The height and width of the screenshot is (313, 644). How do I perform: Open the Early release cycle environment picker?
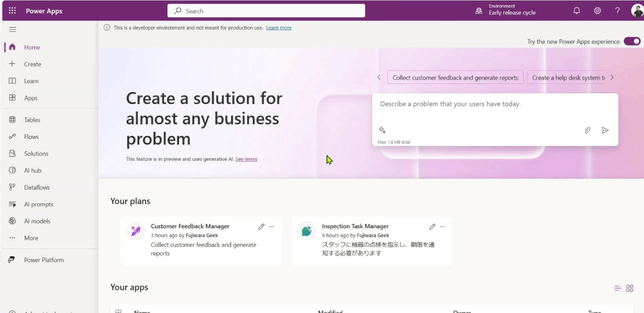(x=512, y=10)
